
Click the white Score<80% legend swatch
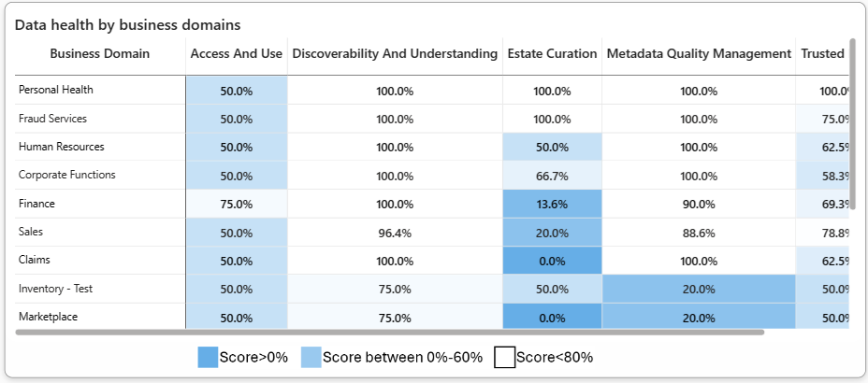tap(504, 357)
